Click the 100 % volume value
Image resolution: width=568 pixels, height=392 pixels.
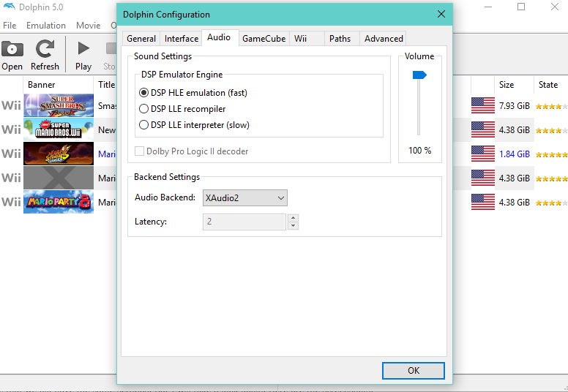pos(420,151)
